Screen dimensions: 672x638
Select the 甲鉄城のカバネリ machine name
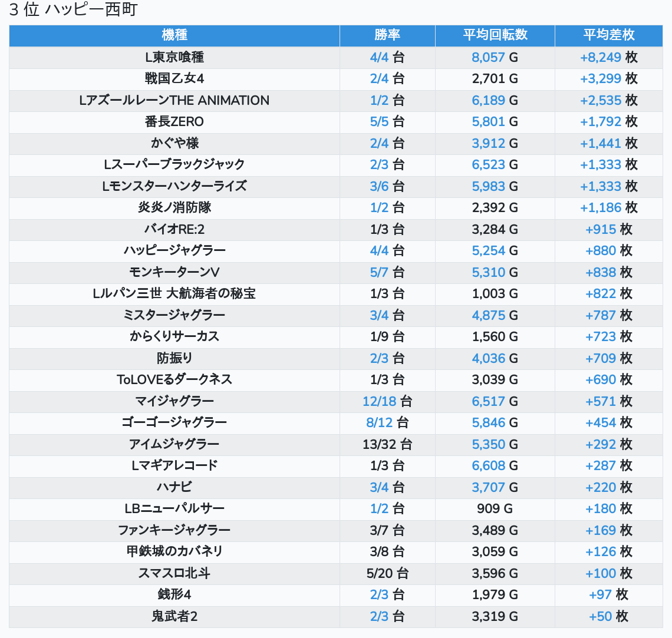tap(174, 552)
